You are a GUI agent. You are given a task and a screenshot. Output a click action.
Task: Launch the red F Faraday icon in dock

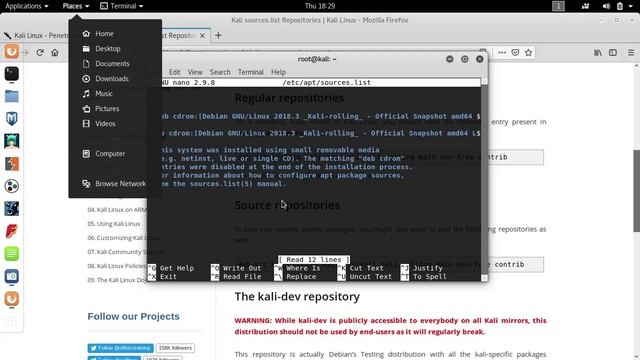[x=11, y=231]
